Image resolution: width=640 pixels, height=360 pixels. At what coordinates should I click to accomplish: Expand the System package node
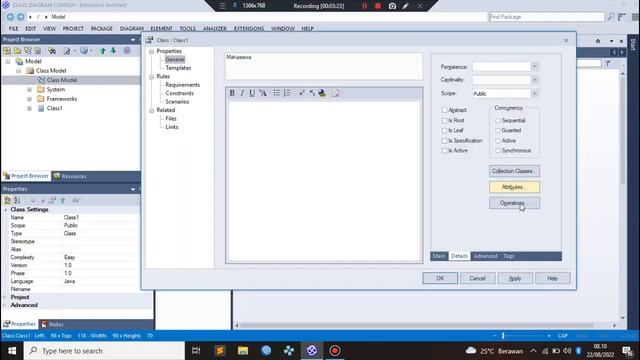[x=29, y=89]
